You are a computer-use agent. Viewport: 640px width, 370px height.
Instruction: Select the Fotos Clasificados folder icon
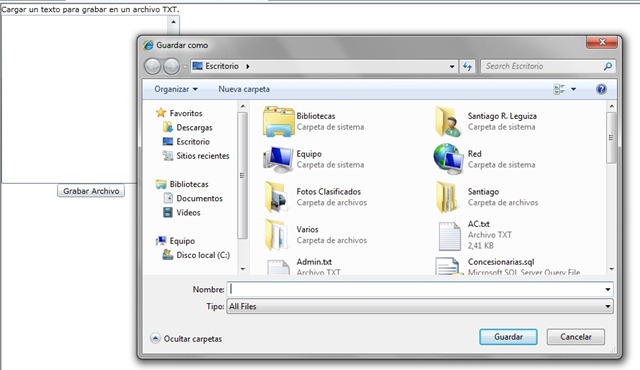(x=276, y=197)
